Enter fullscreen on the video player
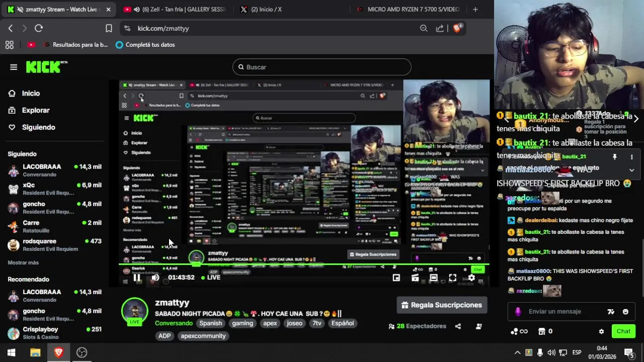 click(453, 278)
